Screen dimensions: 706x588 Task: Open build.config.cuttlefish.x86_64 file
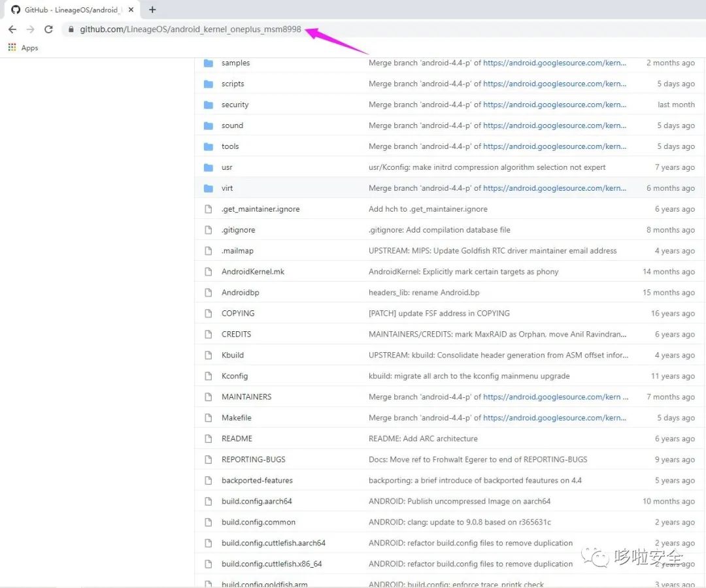(x=271, y=564)
